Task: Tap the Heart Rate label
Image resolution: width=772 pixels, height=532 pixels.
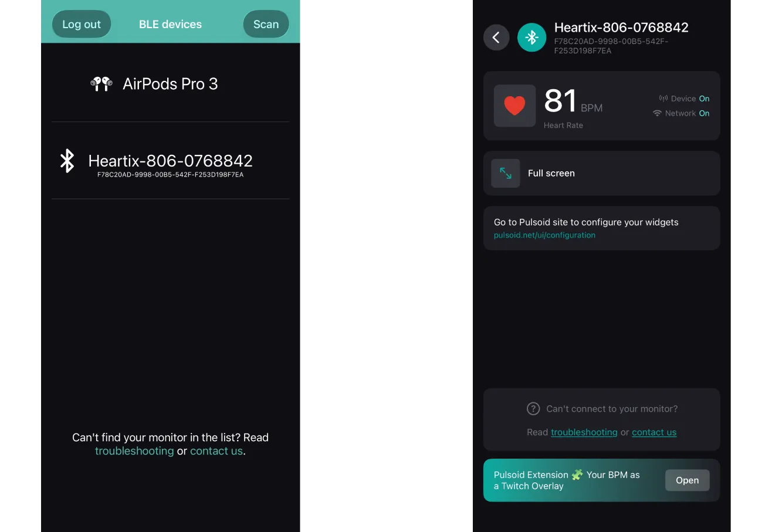Action: point(563,126)
